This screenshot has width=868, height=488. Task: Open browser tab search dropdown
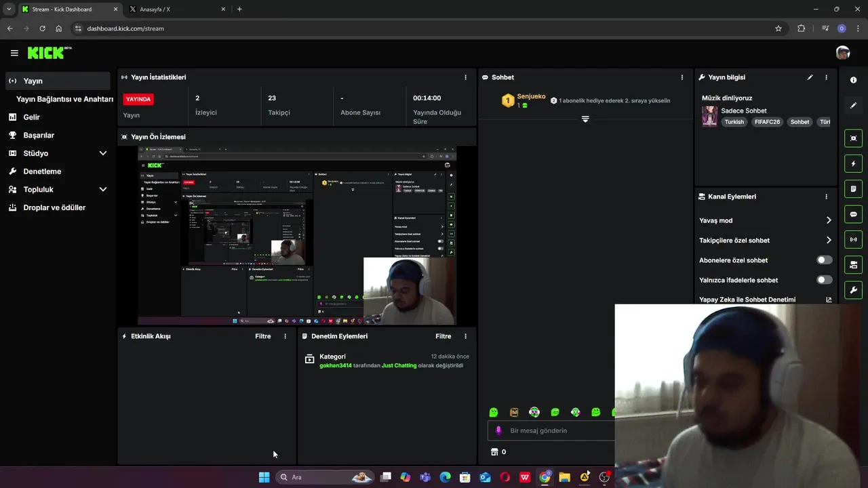(x=9, y=9)
